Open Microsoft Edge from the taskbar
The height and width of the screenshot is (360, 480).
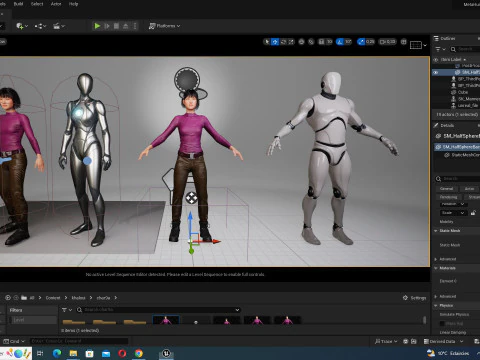tap(57, 353)
